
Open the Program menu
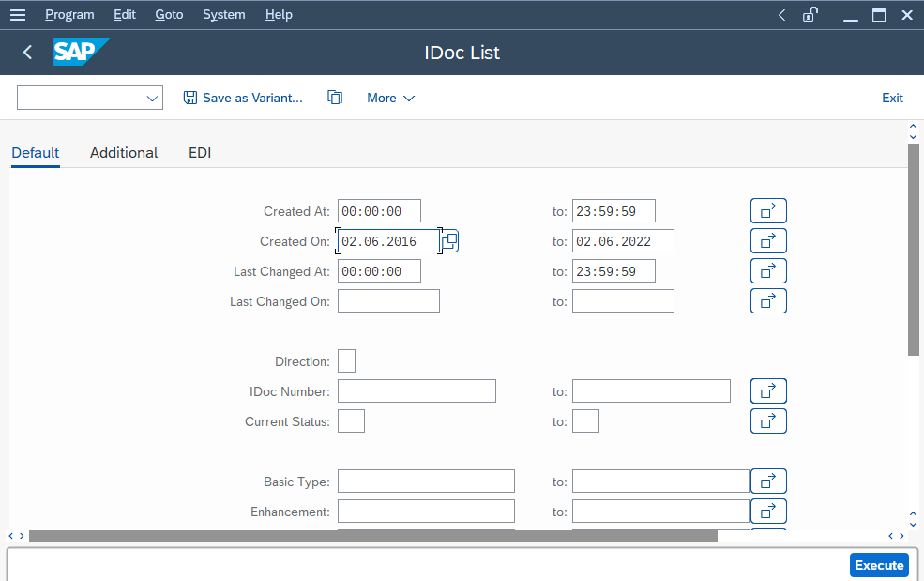click(69, 15)
